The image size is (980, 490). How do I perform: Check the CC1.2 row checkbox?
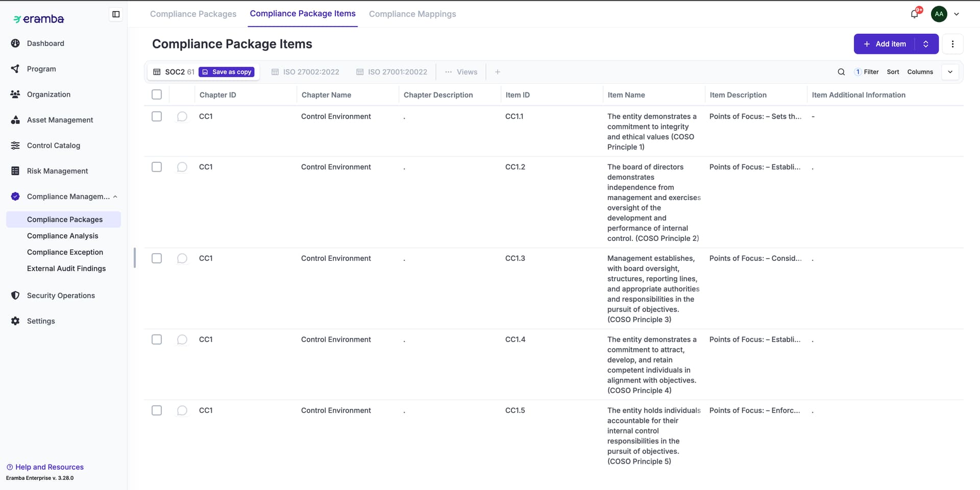[x=157, y=167]
